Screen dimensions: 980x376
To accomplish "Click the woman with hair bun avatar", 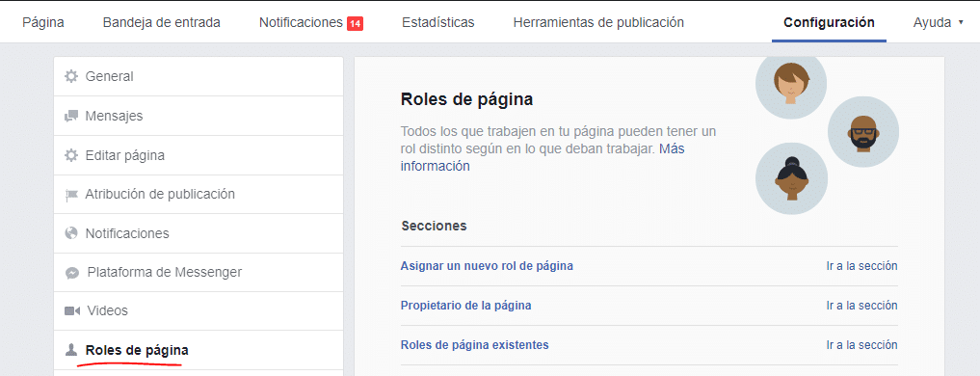I will (x=791, y=177).
